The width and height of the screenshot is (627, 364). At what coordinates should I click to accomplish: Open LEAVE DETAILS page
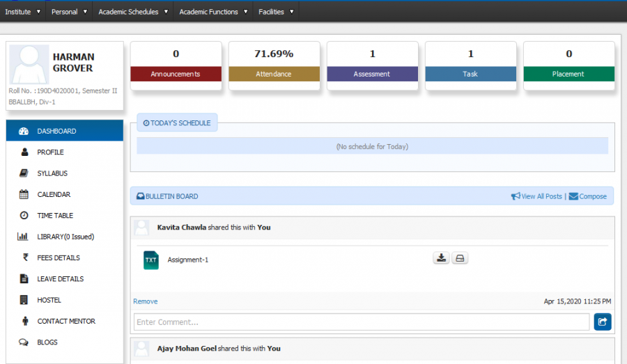click(x=65, y=279)
